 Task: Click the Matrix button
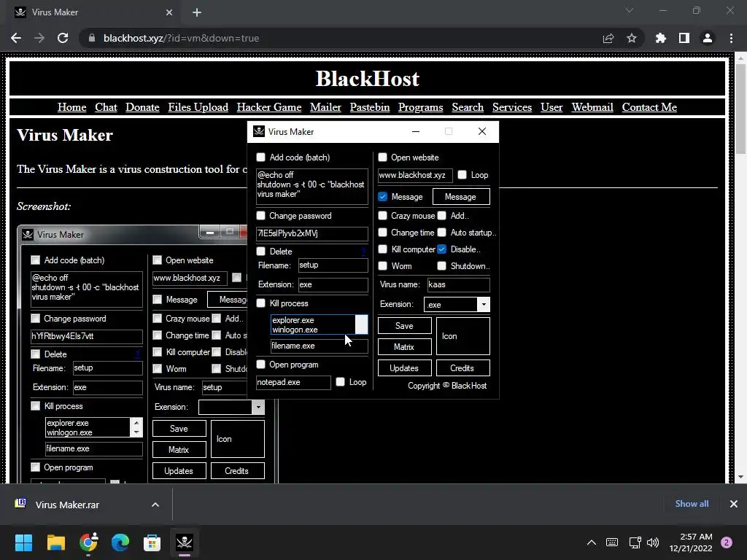point(404,346)
